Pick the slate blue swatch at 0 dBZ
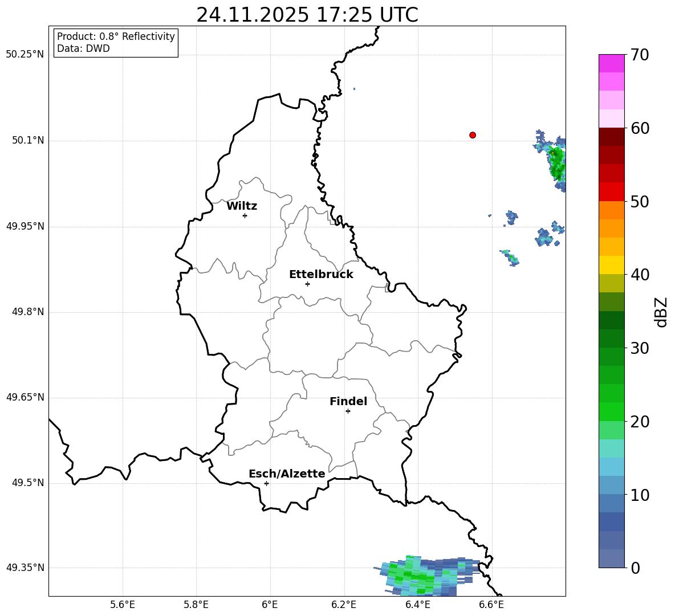This screenshot has width=675, height=616. point(611,558)
